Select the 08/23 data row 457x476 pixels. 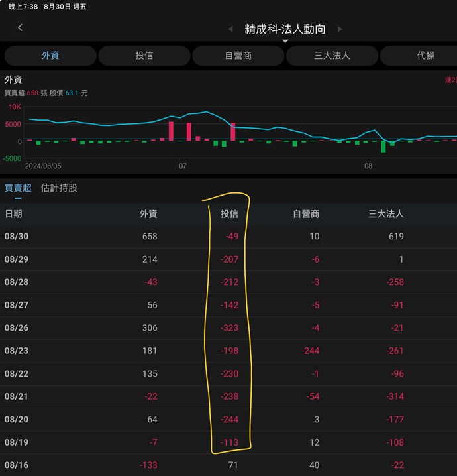point(228,351)
